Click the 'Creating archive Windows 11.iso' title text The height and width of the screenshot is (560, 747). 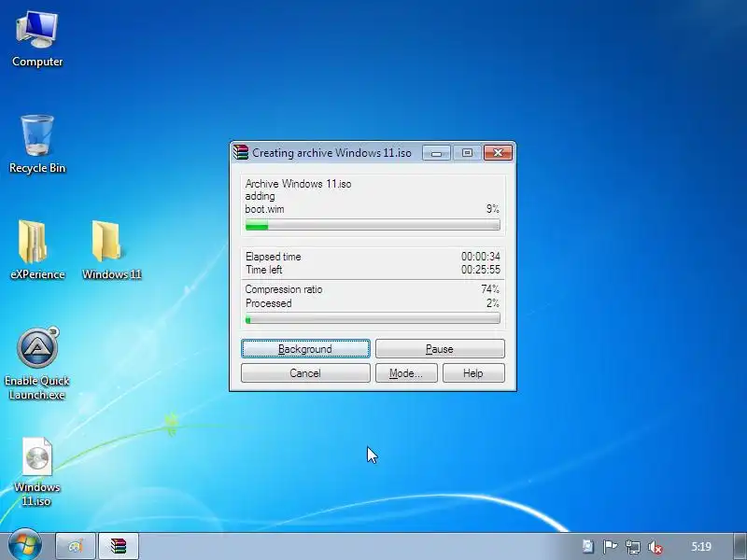pyautogui.click(x=331, y=153)
